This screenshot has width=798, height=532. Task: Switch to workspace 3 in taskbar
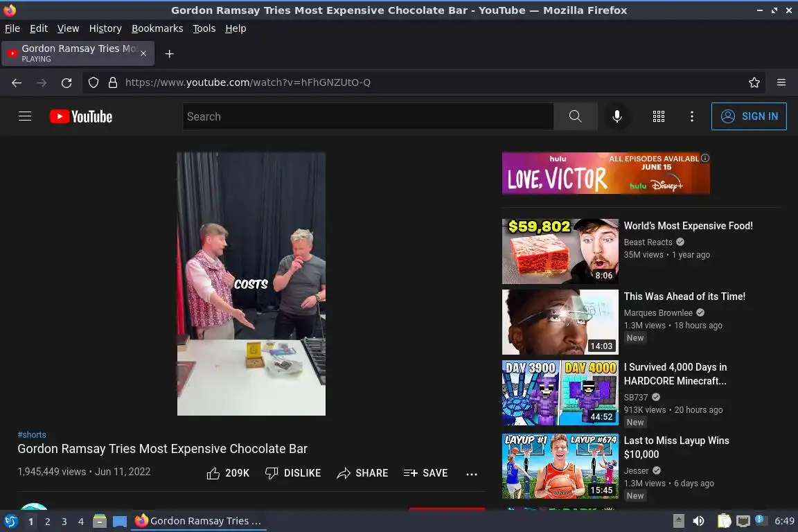[64, 522]
